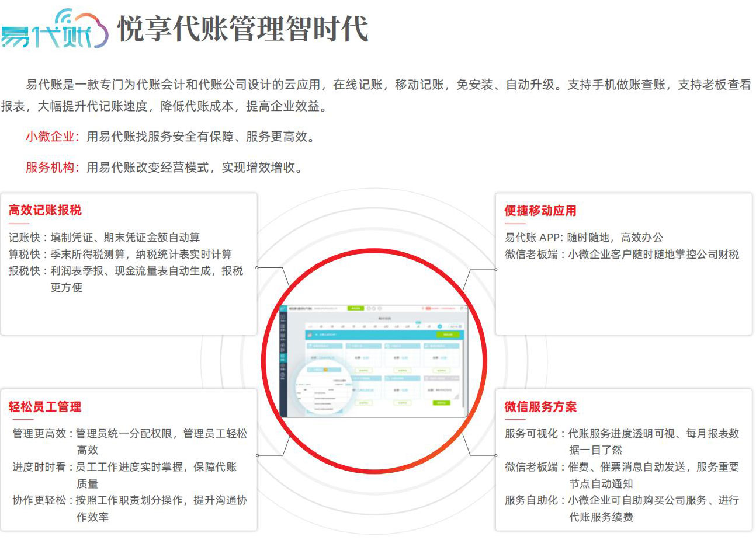Click the 管理更高效 line about 分配权限

point(130,441)
